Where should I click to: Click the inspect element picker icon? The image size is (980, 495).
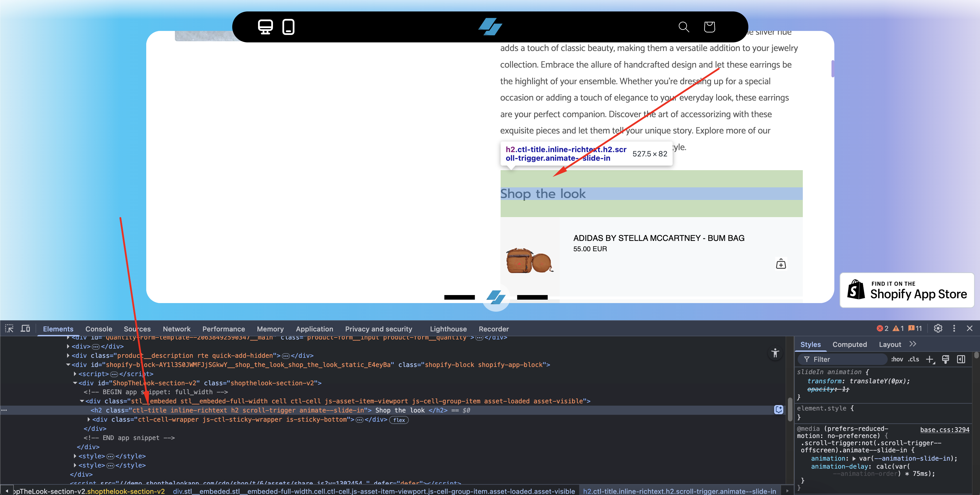[x=9, y=329]
